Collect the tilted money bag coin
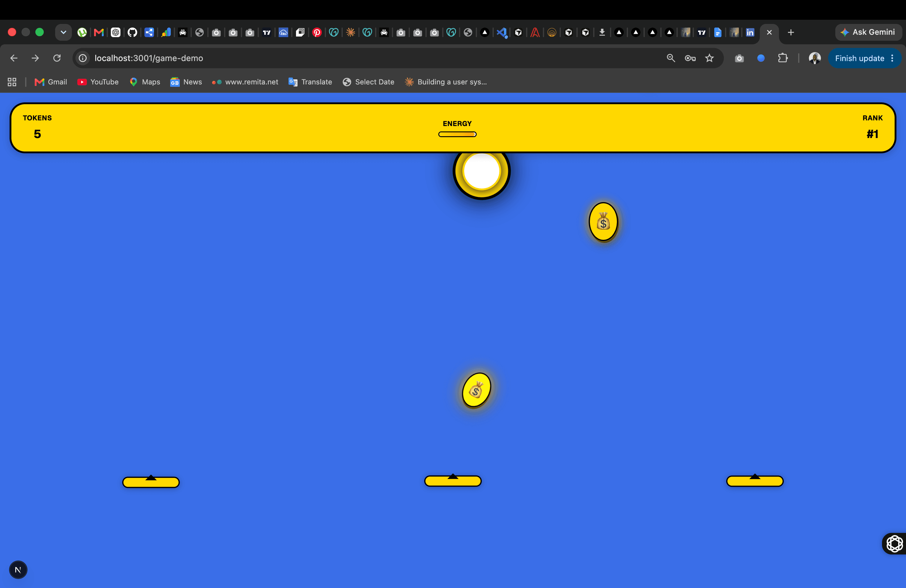 [x=476, y=390]
